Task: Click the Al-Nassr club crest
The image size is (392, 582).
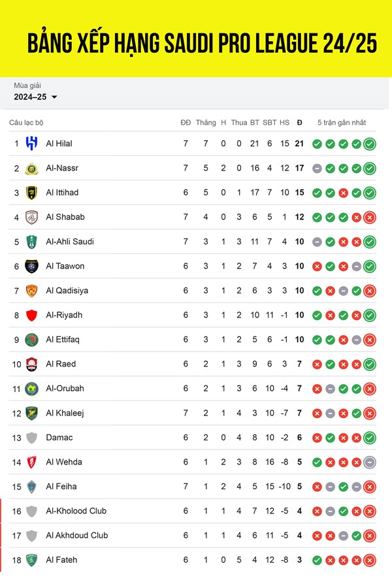Action: [x=31, y=168]
